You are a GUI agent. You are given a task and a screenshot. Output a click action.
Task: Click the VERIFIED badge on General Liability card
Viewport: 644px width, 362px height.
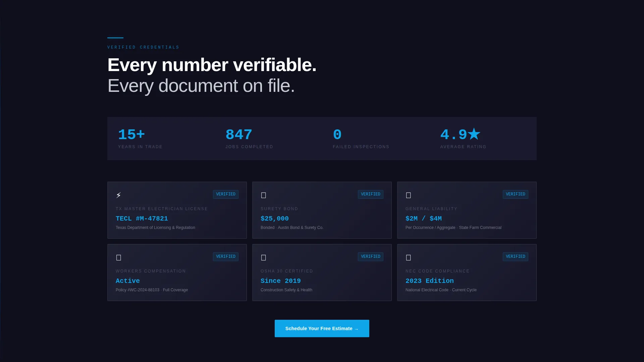(x=516, y=194)
